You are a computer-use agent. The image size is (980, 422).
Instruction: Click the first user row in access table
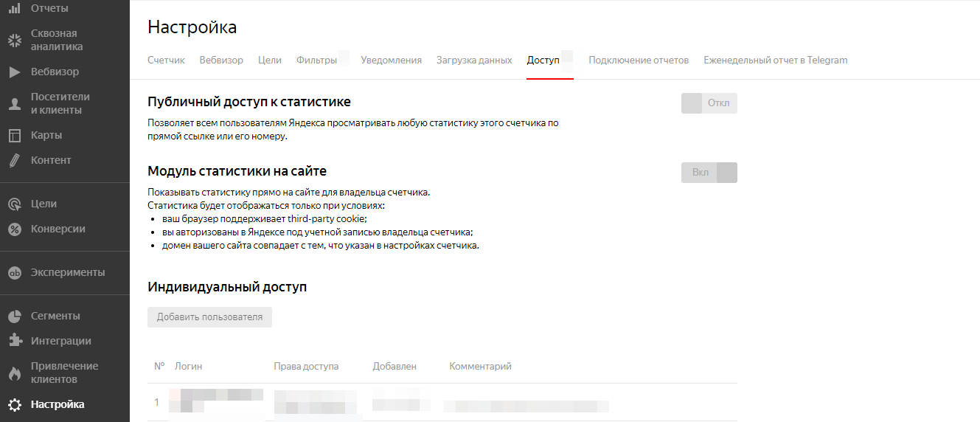click(x=442, y=402)
